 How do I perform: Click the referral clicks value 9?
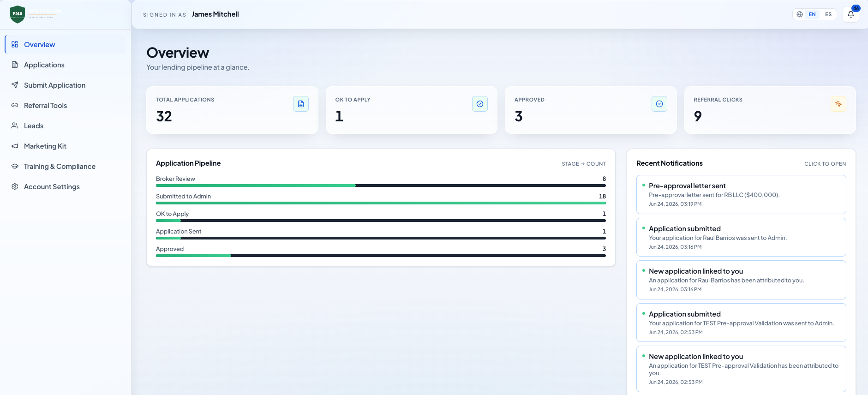(698, 116)
